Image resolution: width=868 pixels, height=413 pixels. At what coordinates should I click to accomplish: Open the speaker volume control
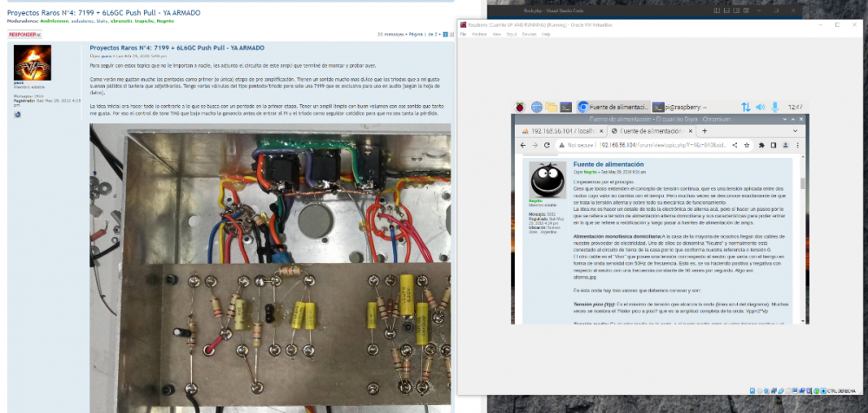coord(762,107)
